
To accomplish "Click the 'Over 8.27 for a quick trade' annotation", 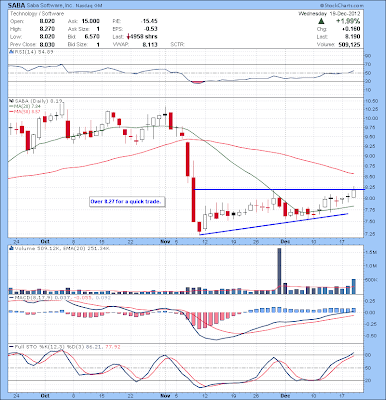I will [126, 202].
